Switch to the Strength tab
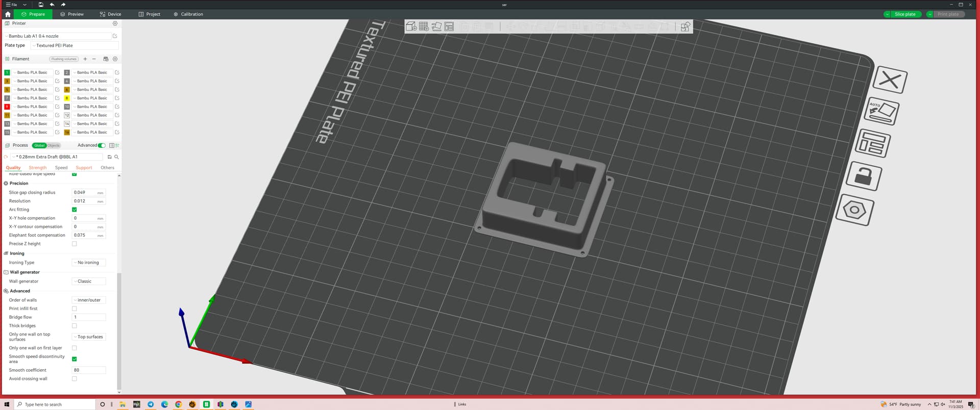Image resolution: width=980 pixels, height=410 pixels. point(38,168)
